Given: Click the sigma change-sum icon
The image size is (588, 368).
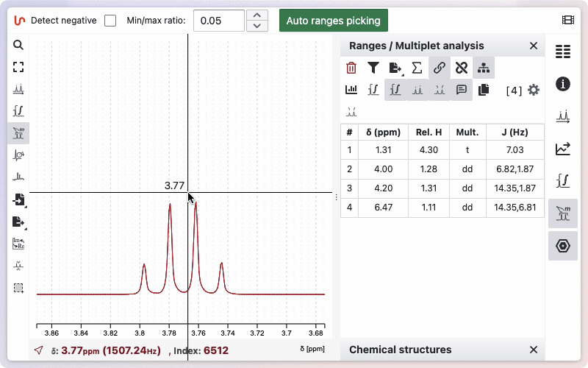Looking at the screenshot, I should [417, 68].
